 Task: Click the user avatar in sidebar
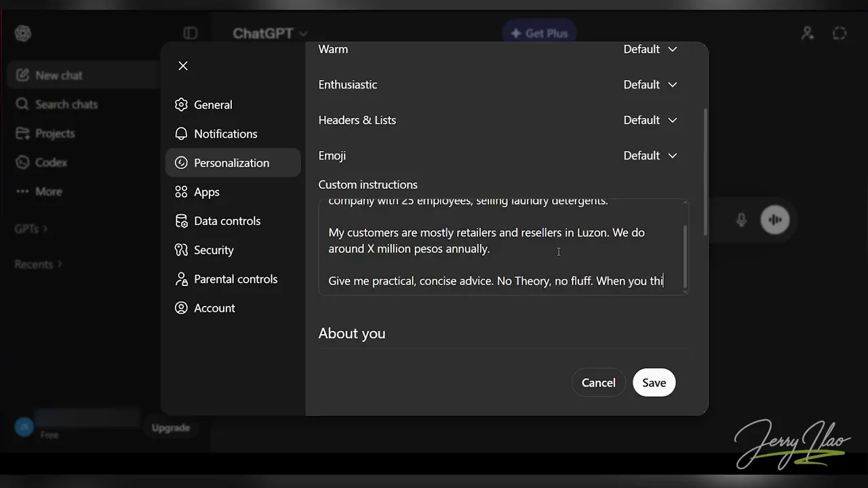24,427
